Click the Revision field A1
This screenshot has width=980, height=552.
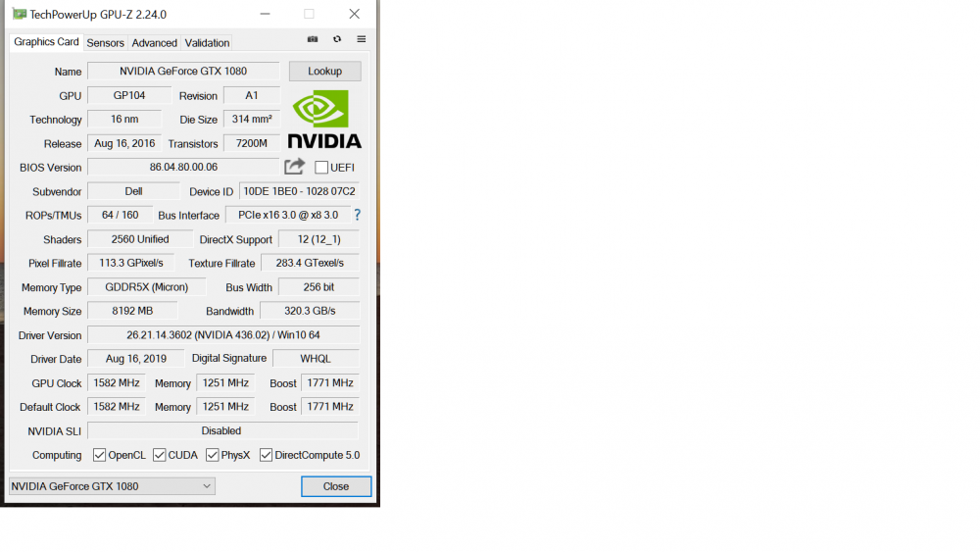tap(252, 96)
